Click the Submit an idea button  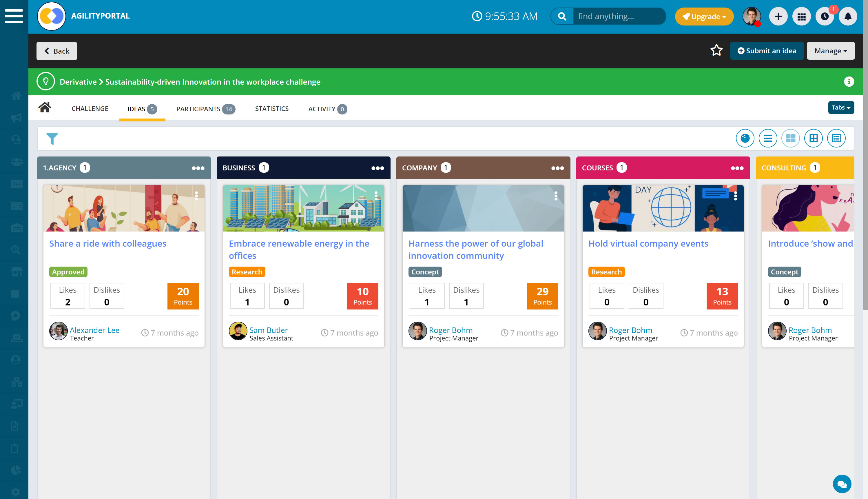(766, 51)
